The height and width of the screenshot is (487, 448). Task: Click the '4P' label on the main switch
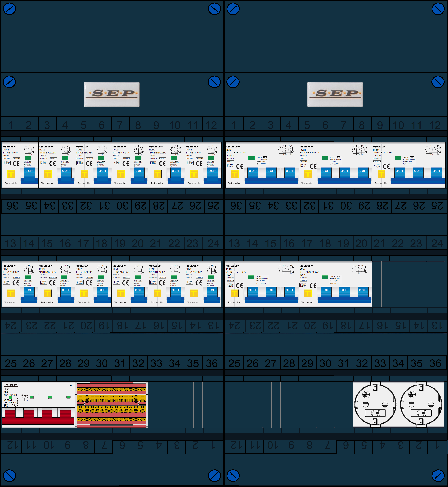[x=72, y=385]
